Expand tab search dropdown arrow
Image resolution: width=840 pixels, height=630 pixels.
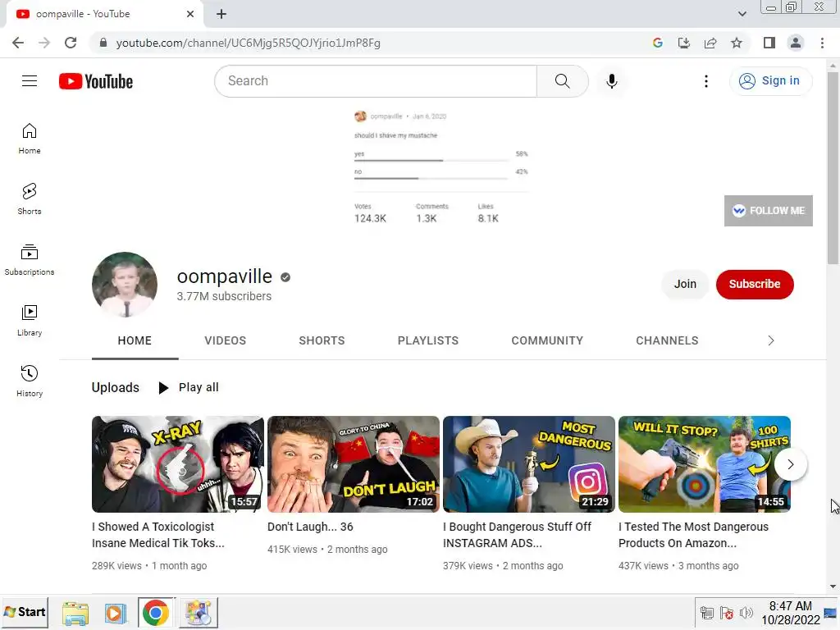(x=742, y=14)
